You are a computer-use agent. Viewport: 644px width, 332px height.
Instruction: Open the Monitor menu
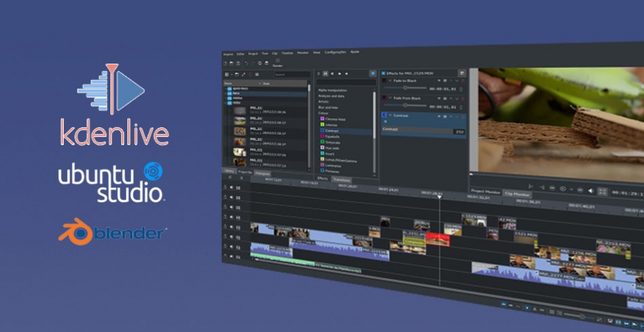(x=303, y=53)
